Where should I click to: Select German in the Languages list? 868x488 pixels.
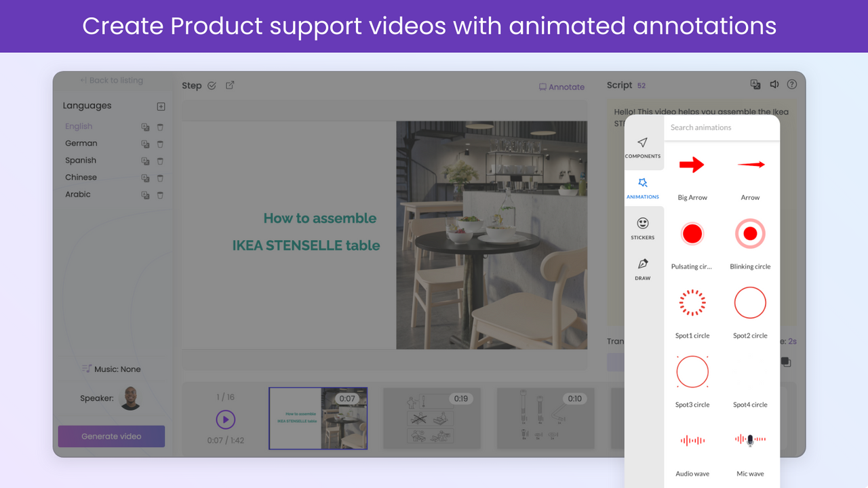coord(81,143)
